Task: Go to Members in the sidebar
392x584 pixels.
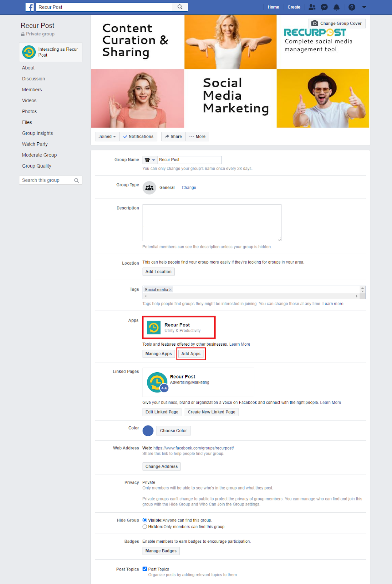Action: pos(32,89)
